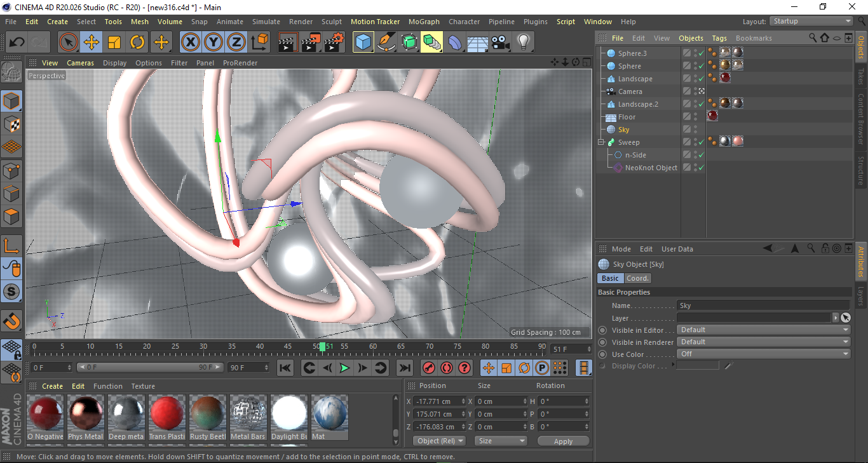The height and width of the screenshot is (463, 868).
Task: Open the MoGraph menu
Action: tap(424, 22)
